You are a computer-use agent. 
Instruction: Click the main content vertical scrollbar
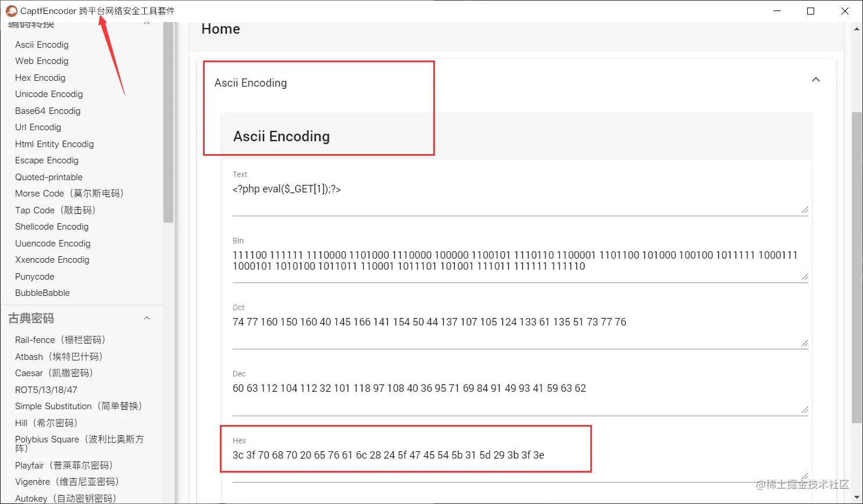[x=857, y=267]
